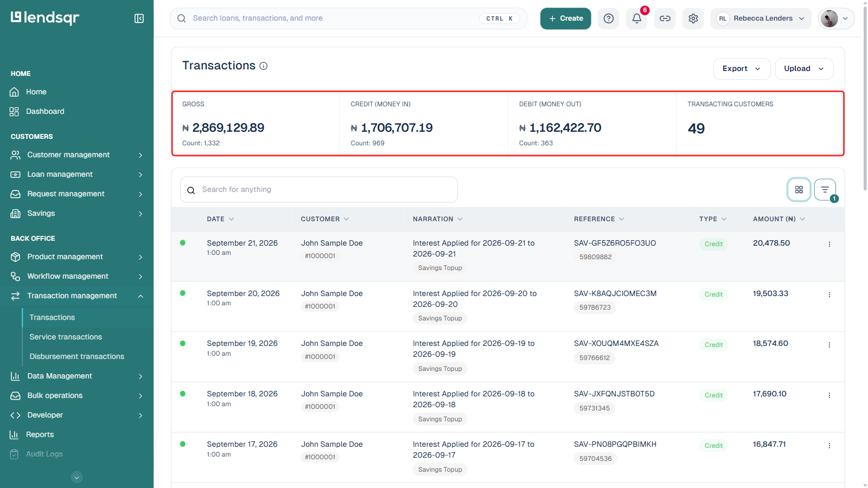Image resolution: width=868 pixels, height=488 pixels.
Task: Sort by the CUSTOMER column header
Action: point(325,219)
